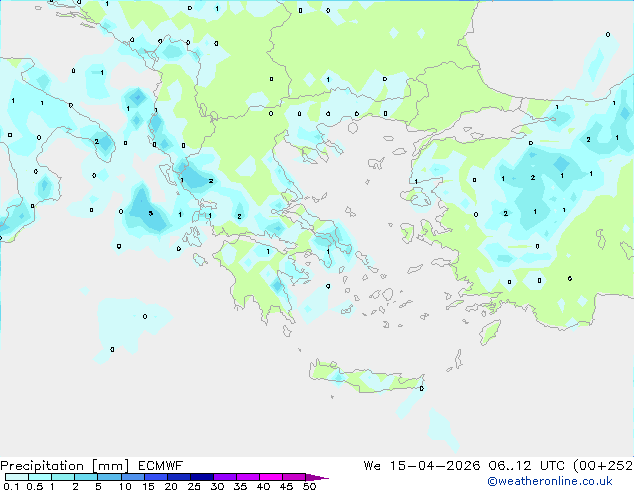Pick the 25–30 mm navy legend swatch
The height and width of the screenshot is (490, 634).
pyautogui.click(x=201, y=477)
